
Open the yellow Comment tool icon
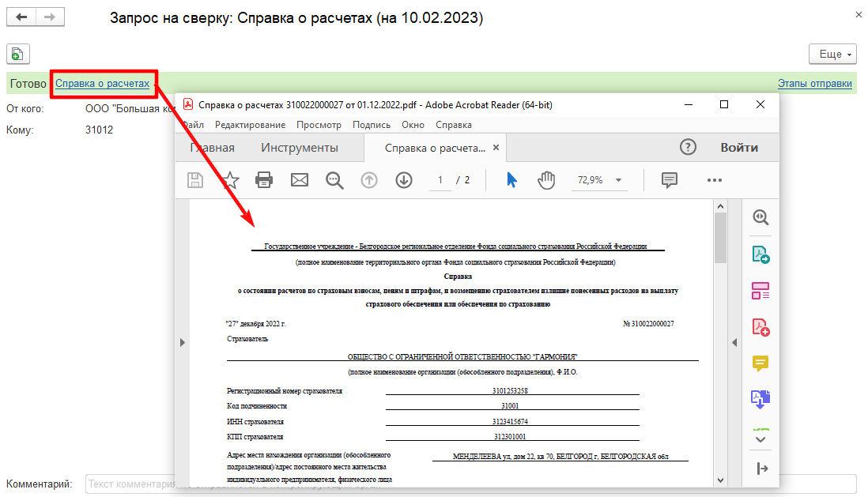pos(760,363)
